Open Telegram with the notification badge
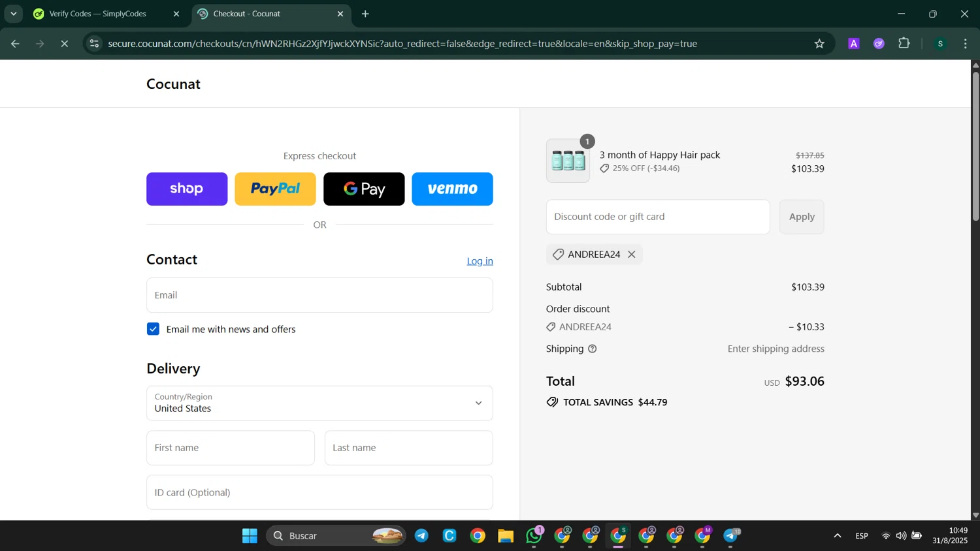The image size is (980, 551). [731, 536]
